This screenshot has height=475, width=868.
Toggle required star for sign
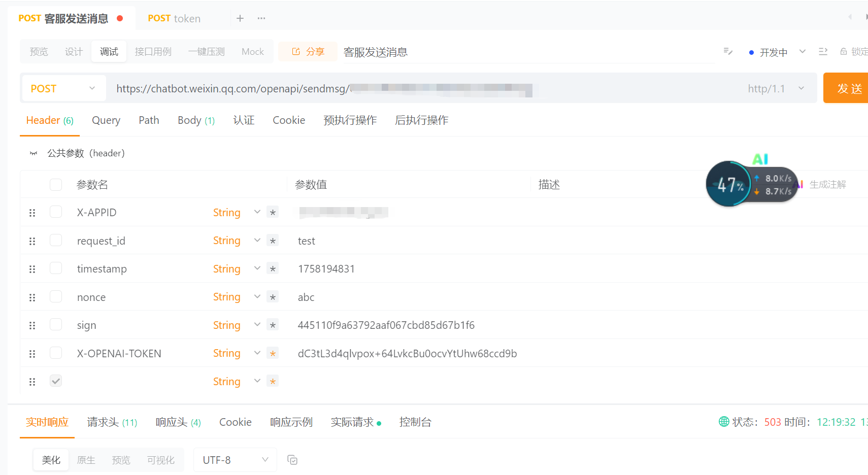(273, 325)
